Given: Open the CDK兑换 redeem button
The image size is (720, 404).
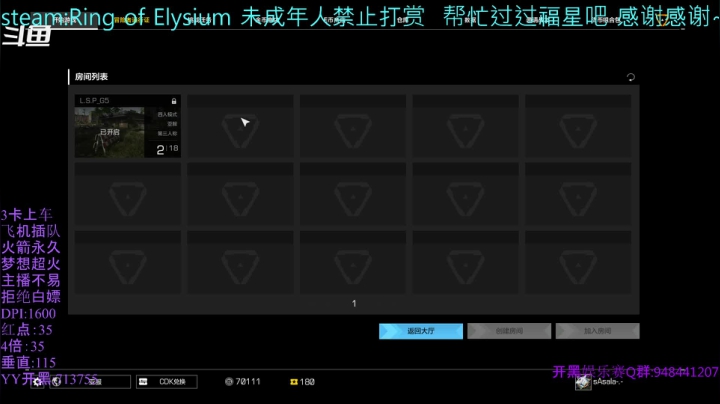Looking at the screenshot, I should click(x=167, y=382).
